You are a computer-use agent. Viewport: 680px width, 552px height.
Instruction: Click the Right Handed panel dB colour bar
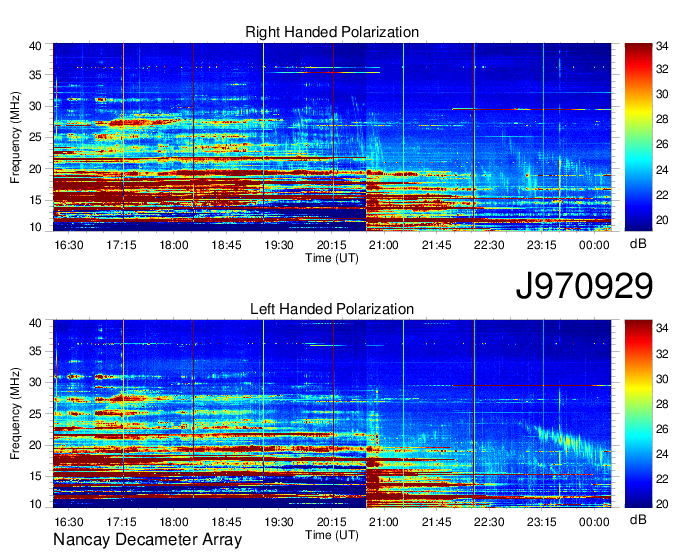638,137
